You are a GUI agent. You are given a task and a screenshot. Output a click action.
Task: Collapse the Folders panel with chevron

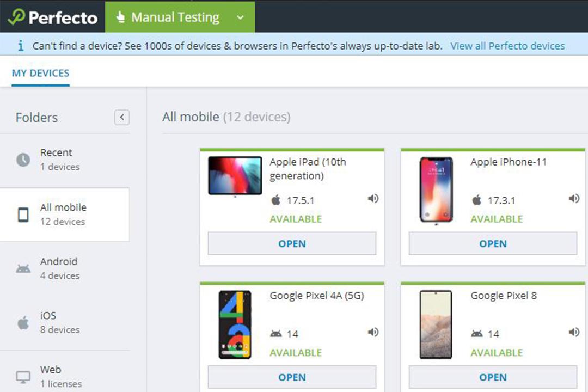122,118
